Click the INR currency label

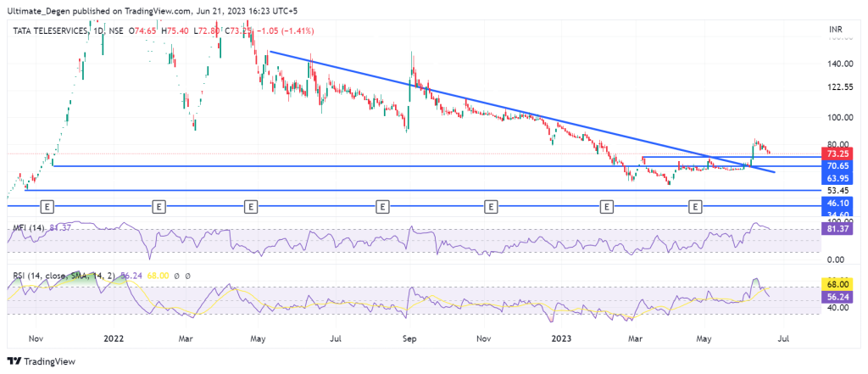837,29
